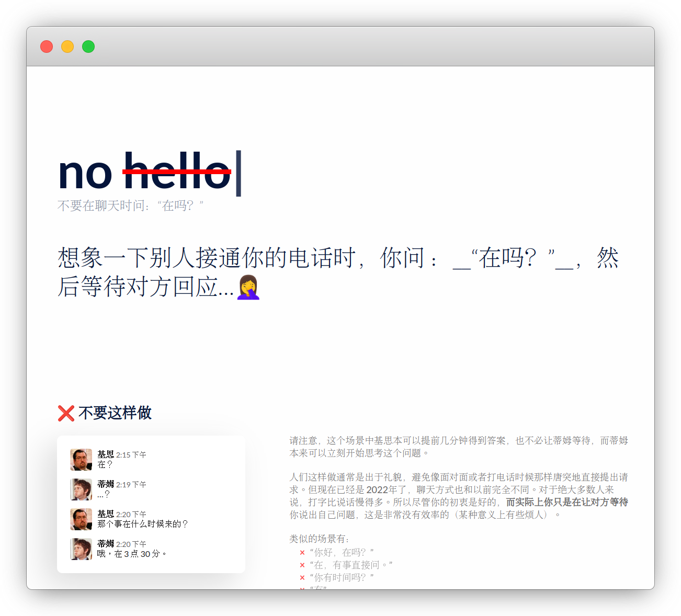Click the list item “你好，在吗？”
Image resolution: width=681 pixels, height=616 pixels.
click(x=342, y=553)
